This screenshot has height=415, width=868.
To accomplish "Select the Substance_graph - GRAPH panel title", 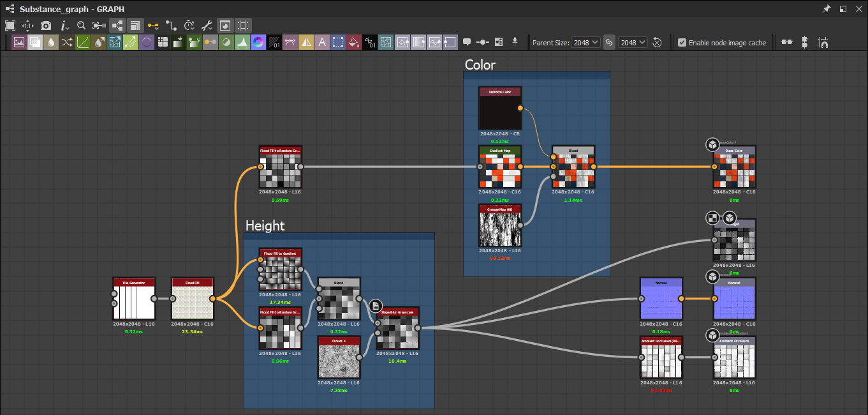I will point(72,9).
